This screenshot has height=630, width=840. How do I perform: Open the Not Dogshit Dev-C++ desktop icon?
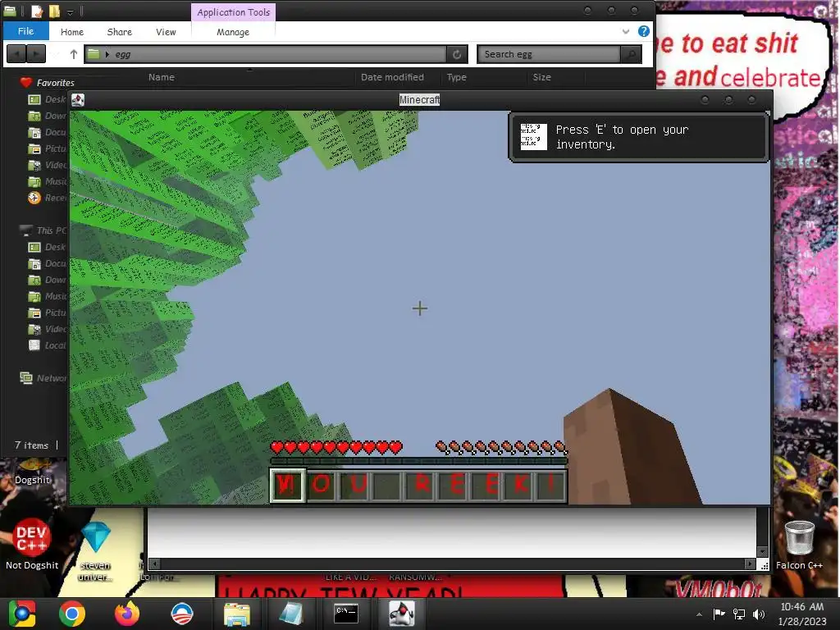[x=32, y=543]
